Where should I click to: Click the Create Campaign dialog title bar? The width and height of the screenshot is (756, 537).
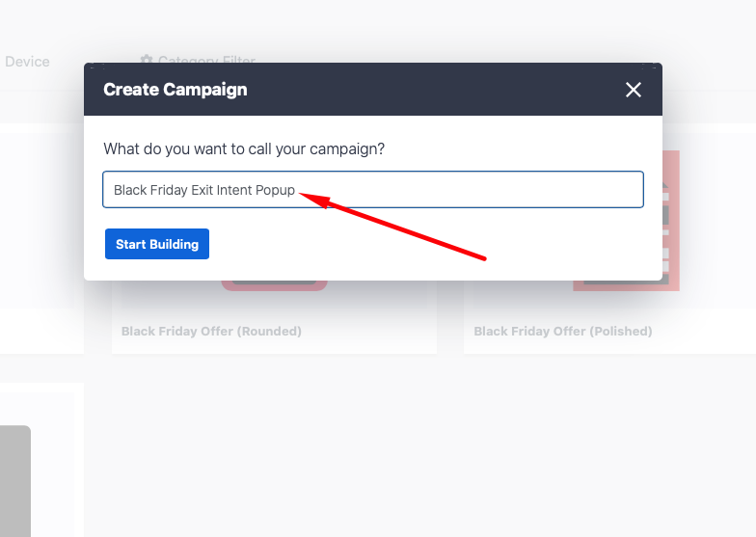click(x=366, y=90)
